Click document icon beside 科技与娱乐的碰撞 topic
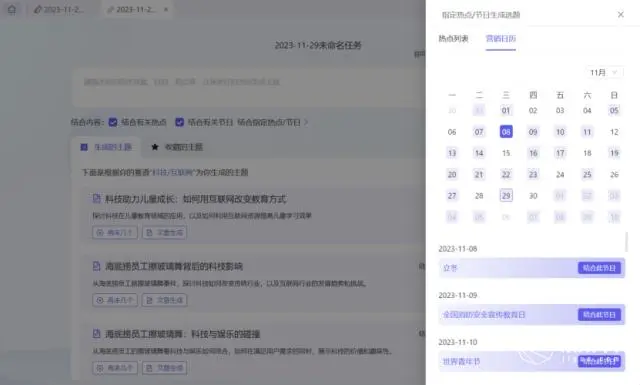Viewport: 640px width, 385px height. coord(97,334)
